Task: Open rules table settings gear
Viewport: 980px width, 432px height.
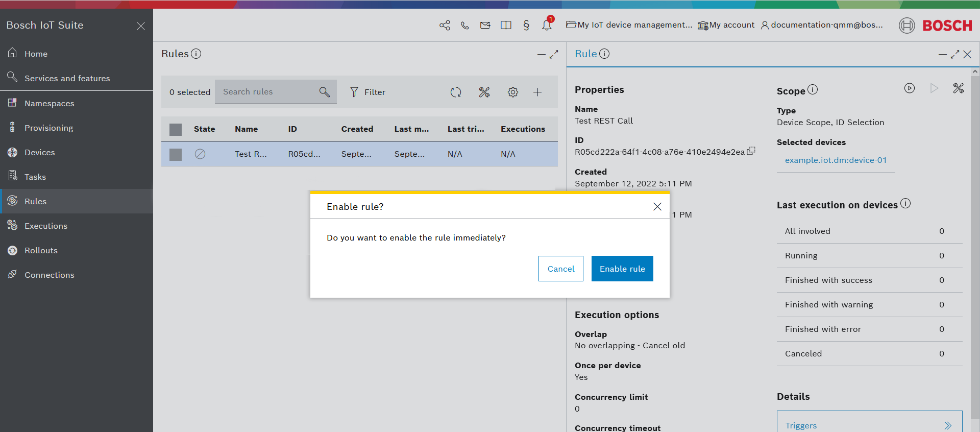Action: (x=513, y=92)
